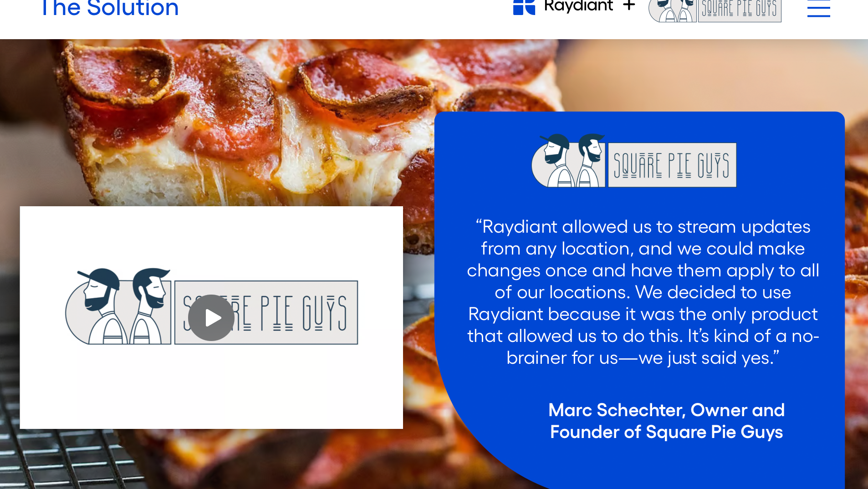Open the hamburger navigation menu
Screen dimensions: 868x489
818,9
